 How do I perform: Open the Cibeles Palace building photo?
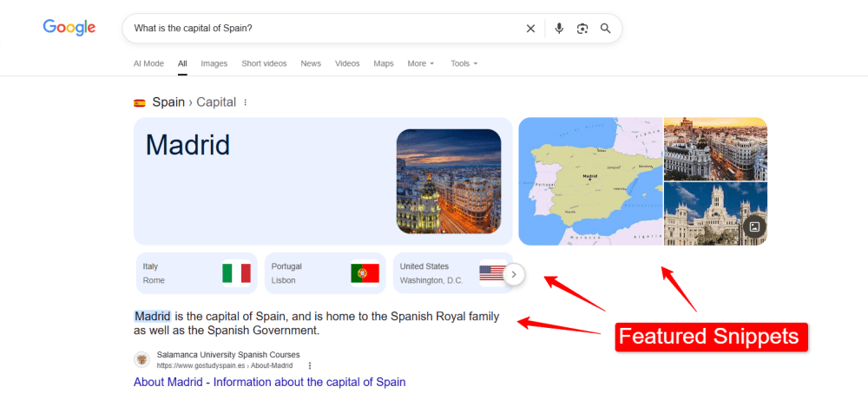[716, 214]
